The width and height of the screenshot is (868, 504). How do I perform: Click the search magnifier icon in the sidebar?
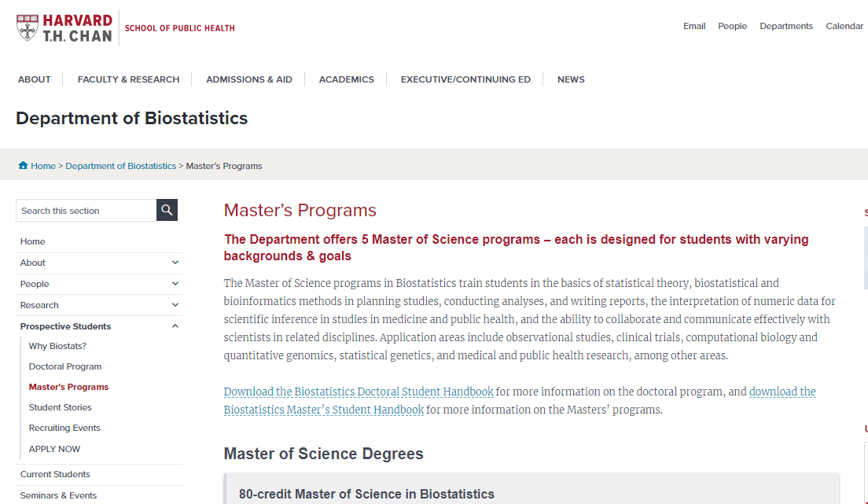[167, 209]
